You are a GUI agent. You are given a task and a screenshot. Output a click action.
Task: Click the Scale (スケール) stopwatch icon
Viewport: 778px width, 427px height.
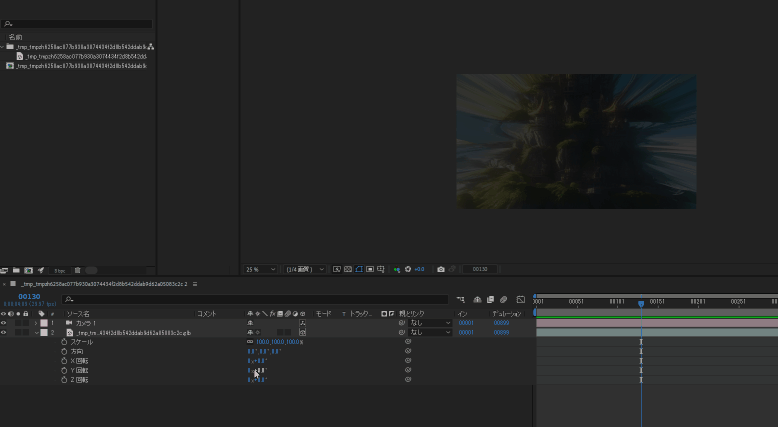point(64,342)
